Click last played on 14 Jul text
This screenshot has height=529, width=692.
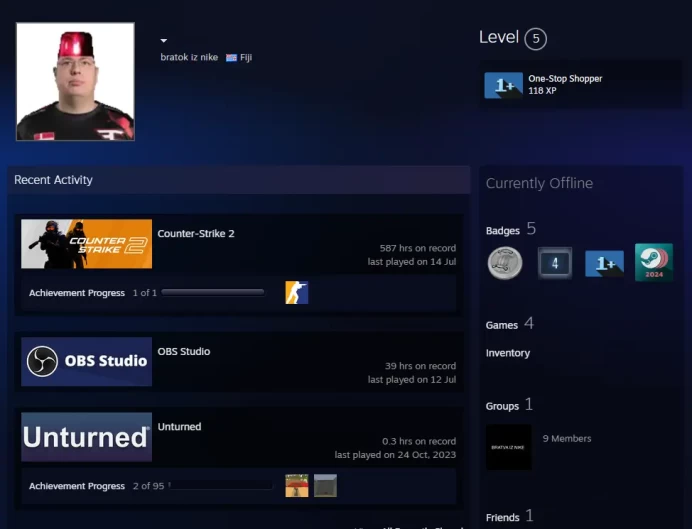[412, 262]
